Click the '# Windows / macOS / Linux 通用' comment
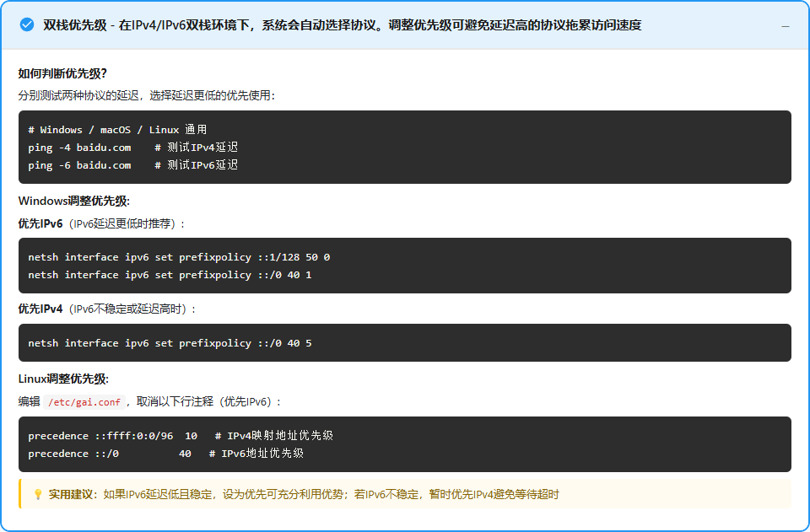 117,130
